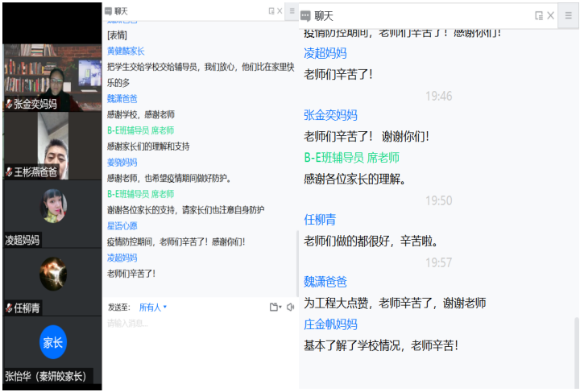Pop out the left 聊天 panel
The height and width of the screenshot is (392, 580).
(x=271, y=11)
